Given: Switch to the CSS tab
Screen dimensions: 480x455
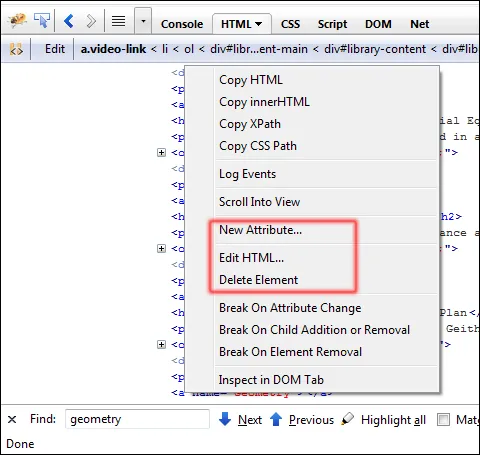Looking at the screenshot, I should coord(290,24).
